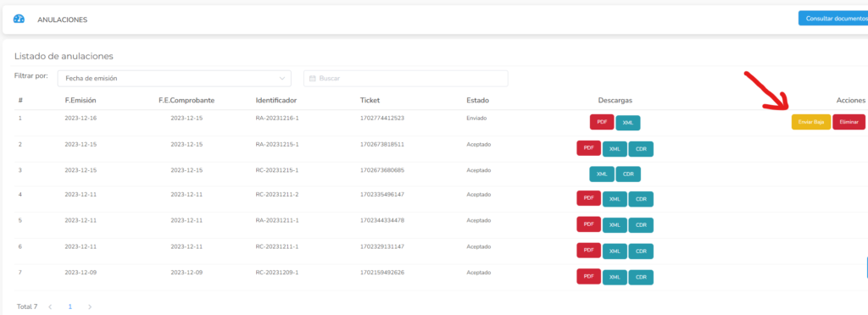Click identifier RC-20231209-1

pyautogui.click(x=277, y=273)
